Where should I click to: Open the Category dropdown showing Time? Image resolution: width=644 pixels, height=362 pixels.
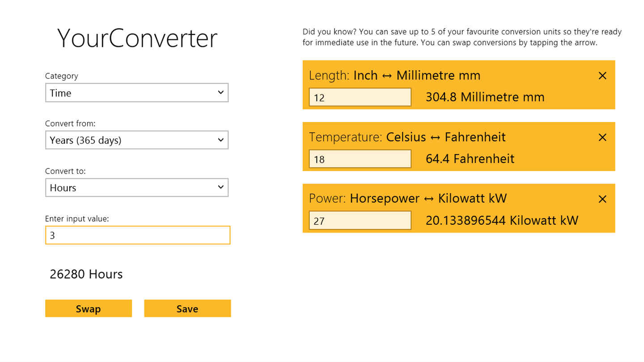pyautogui.click(x=137, y=93)
